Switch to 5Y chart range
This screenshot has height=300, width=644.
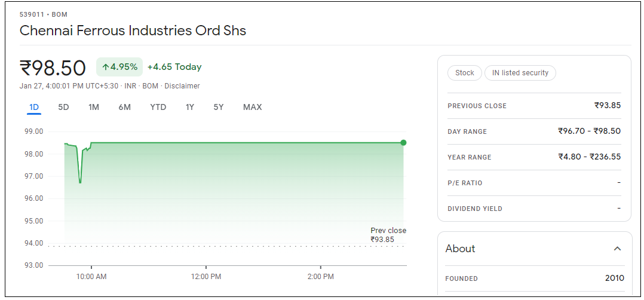click(219, 108)
